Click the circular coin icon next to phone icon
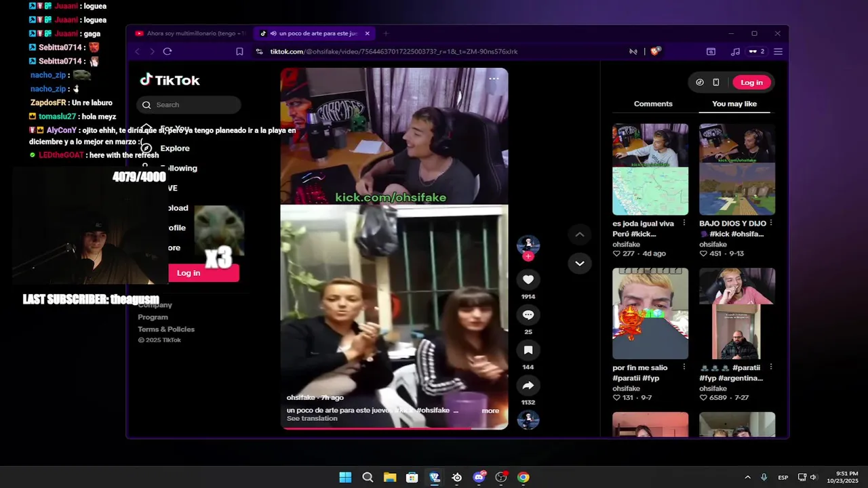This screenshot has width=868, height=488. click(x=700, y=82)
